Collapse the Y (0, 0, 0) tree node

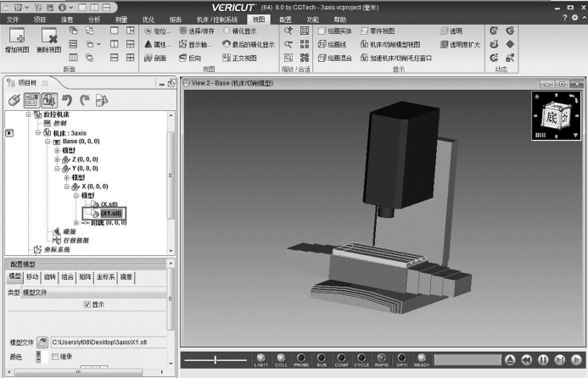click(58, 169)
